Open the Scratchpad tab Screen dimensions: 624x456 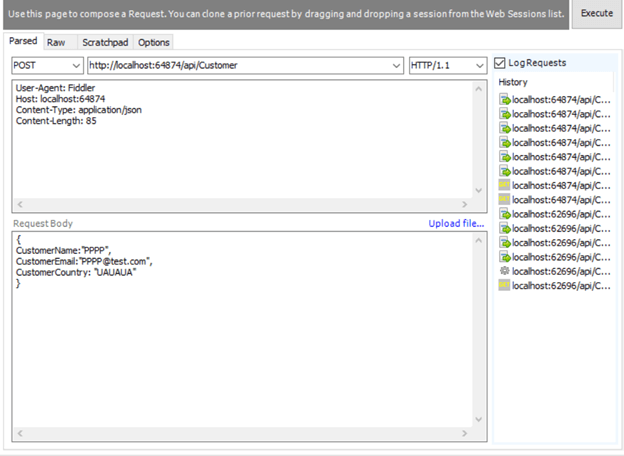coord(105,43)
